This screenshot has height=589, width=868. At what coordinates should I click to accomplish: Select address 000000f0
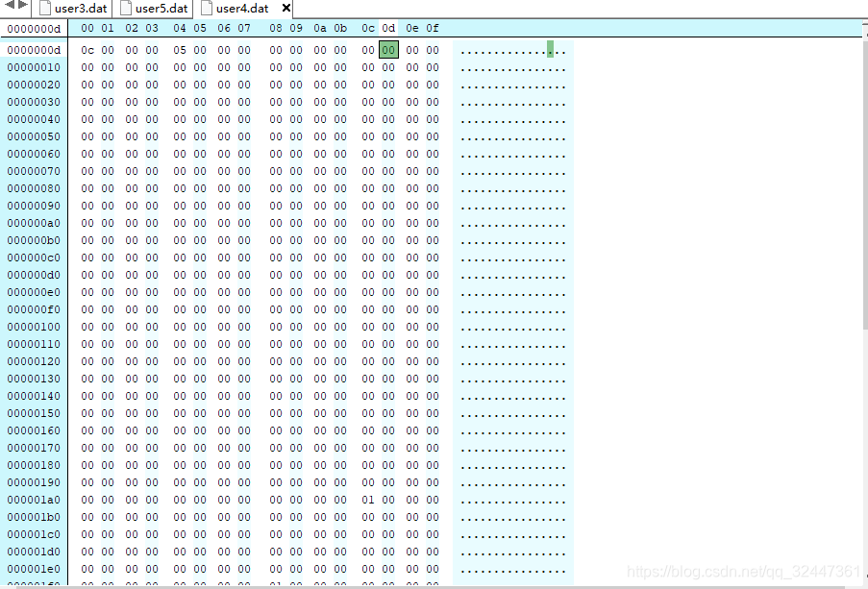coord(34,309)
